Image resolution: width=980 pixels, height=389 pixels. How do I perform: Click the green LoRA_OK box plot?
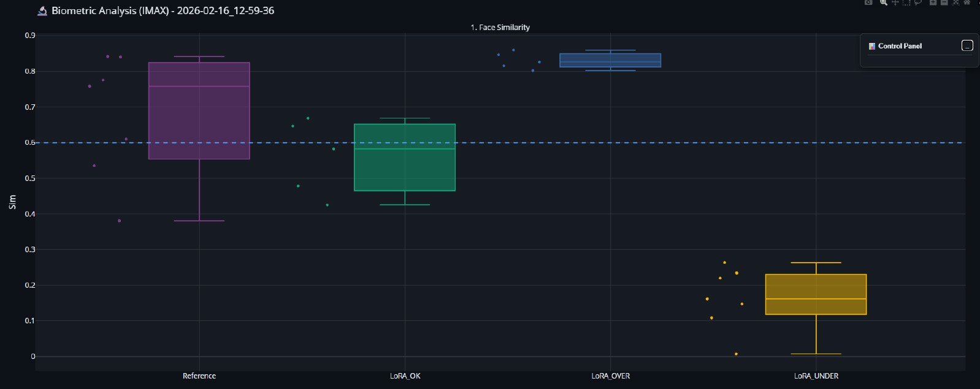405,158
